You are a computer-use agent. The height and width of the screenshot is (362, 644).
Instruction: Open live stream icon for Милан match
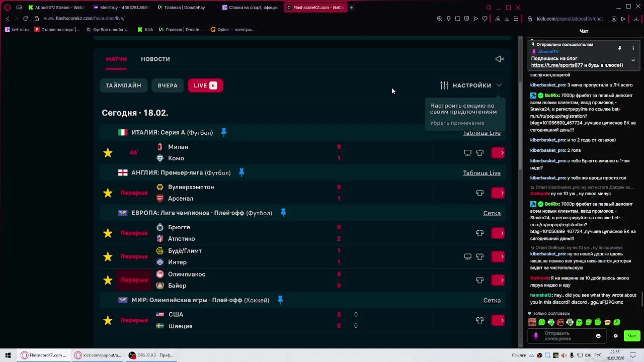coord(467,152)
